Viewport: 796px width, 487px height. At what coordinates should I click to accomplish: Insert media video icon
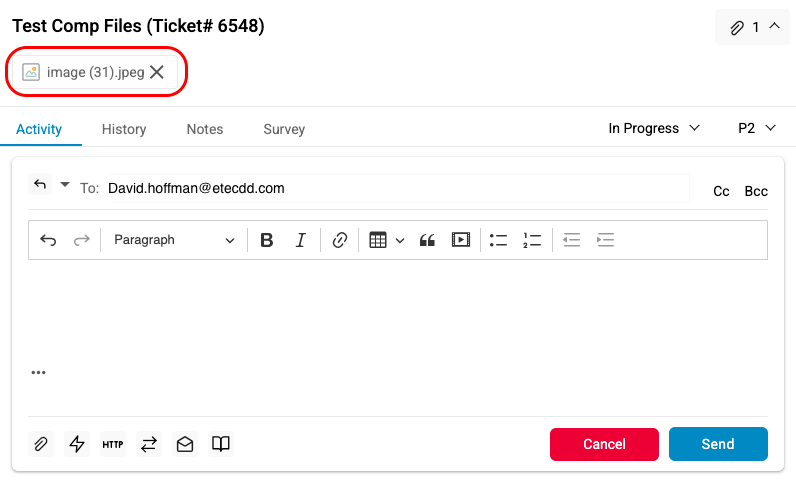(460, 240)
